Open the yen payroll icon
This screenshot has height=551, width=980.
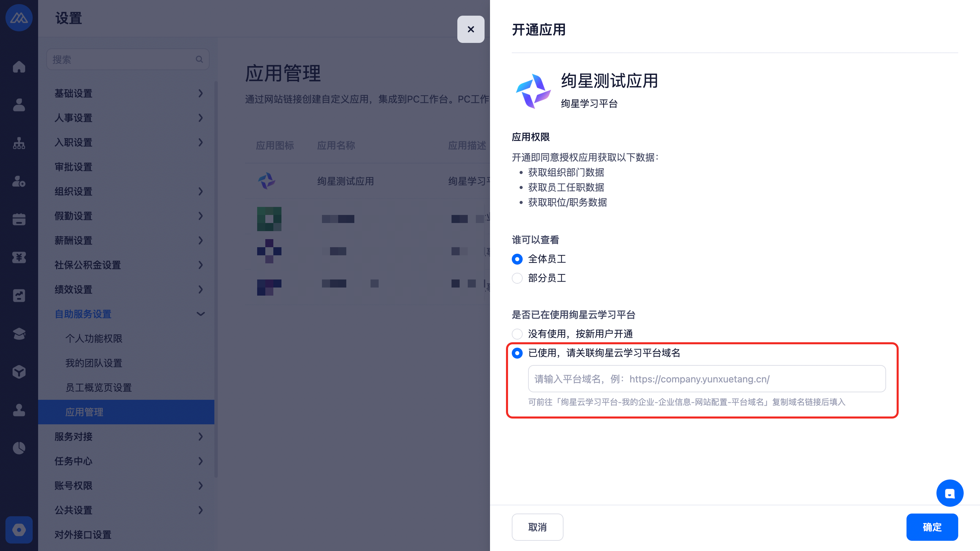(19, 257)
